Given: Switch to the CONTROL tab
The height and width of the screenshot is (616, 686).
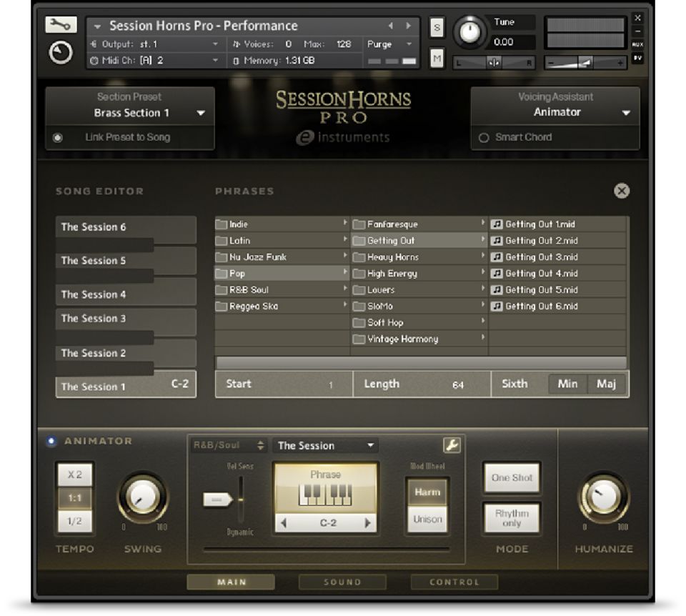Looking at the screenshot, I should [x=454, y=582].
